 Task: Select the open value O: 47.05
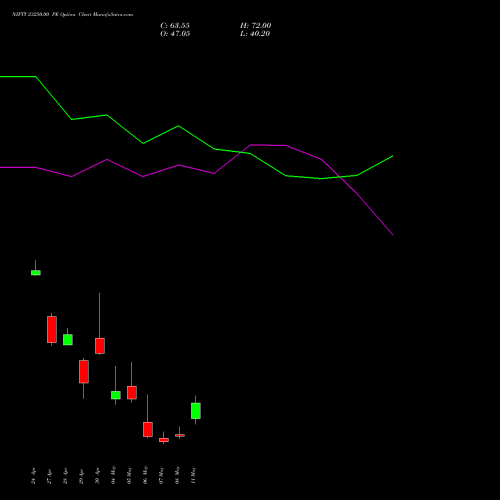coord(175,34)
